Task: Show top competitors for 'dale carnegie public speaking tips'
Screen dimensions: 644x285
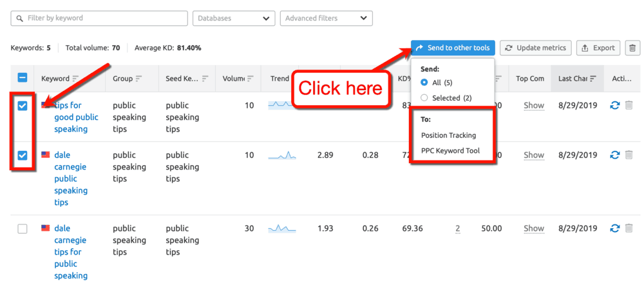Action: click(533, 155)
